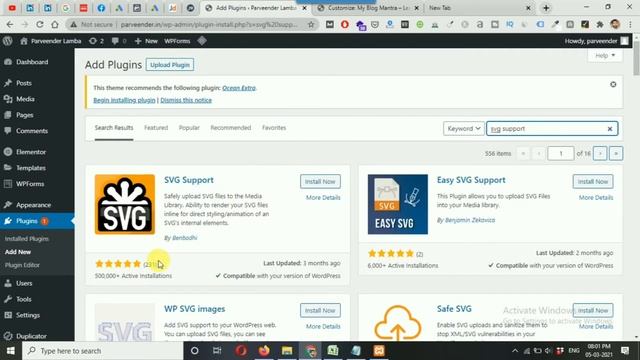
Task: Install the WP SVG images plugin
Action: (320, 311)
